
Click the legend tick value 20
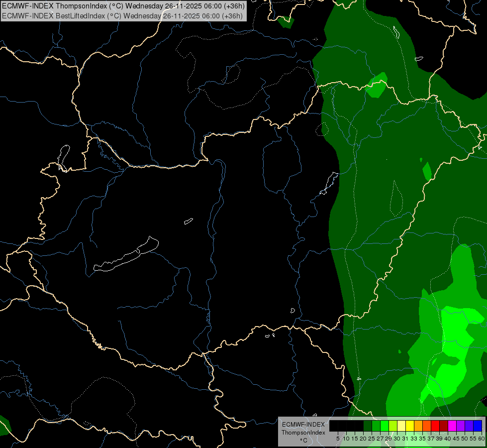tap(363, 439)
